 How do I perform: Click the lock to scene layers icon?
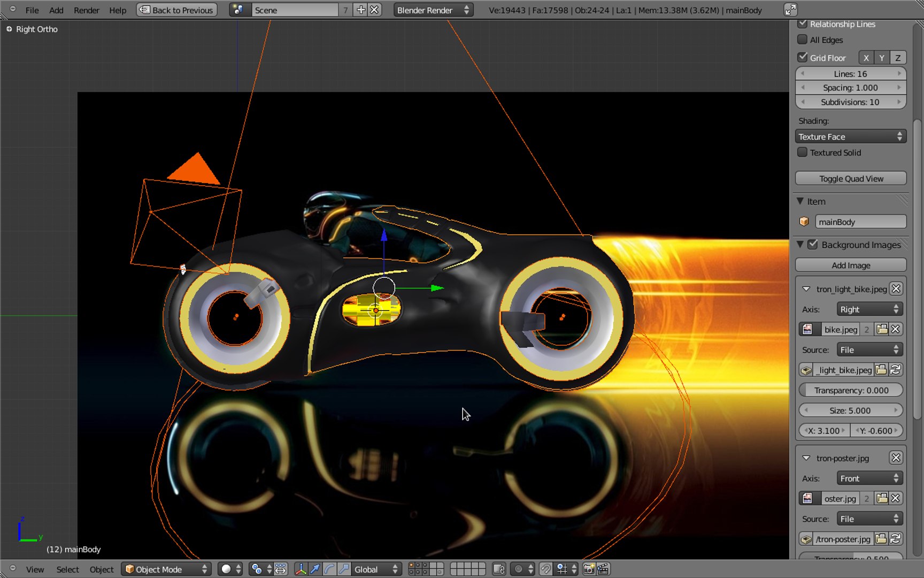pos(499,569)
